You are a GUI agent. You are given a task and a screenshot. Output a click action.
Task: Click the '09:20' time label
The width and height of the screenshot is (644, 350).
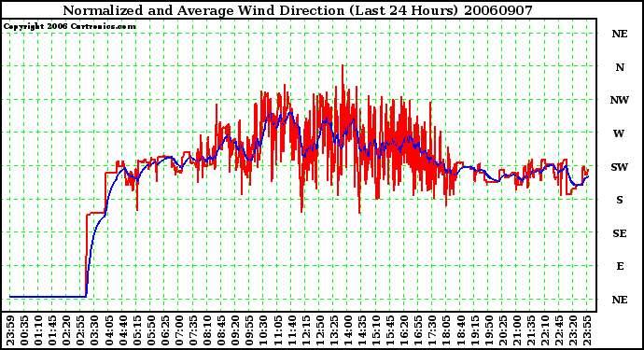236,330
